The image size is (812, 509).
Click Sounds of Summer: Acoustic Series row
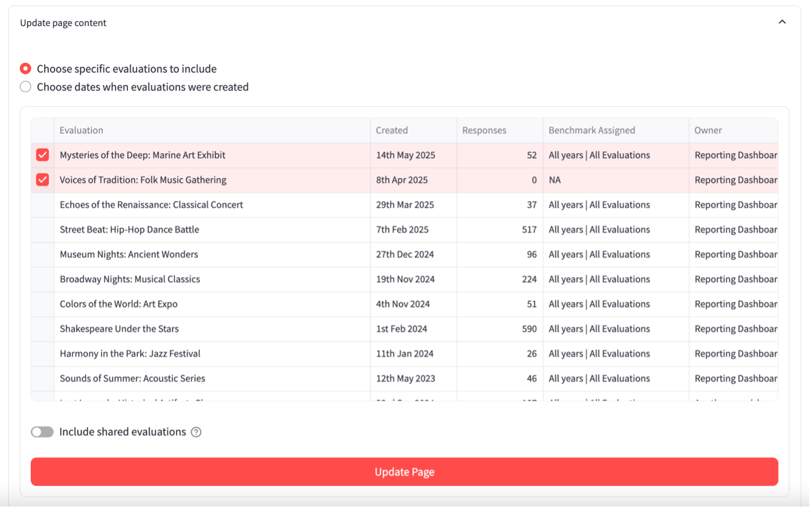pos(133,379)
